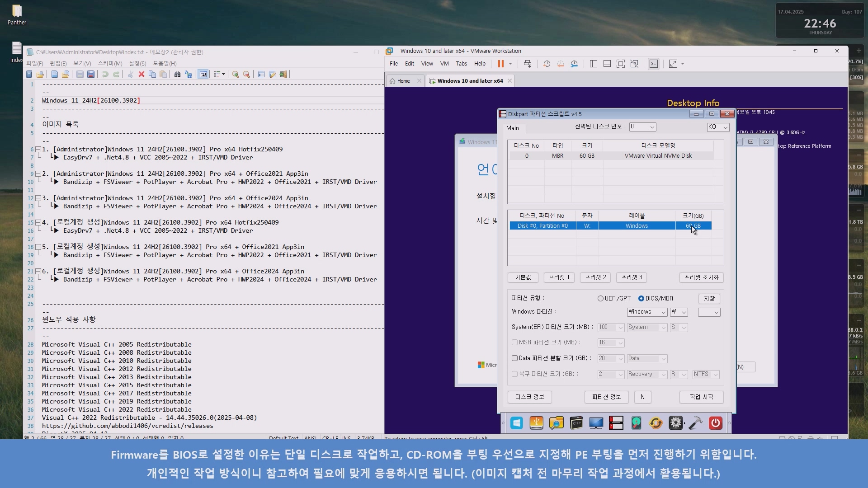The height and width of the screenshot is (488, 868).
Task: Click the 프리셋 1 button
Action: tap(559, 277)
